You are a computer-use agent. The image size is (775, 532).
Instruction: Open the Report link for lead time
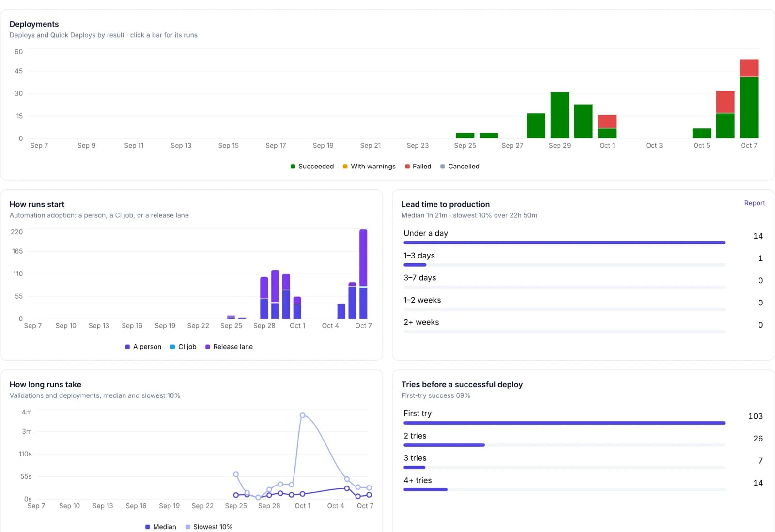click(x=754, y=203)
